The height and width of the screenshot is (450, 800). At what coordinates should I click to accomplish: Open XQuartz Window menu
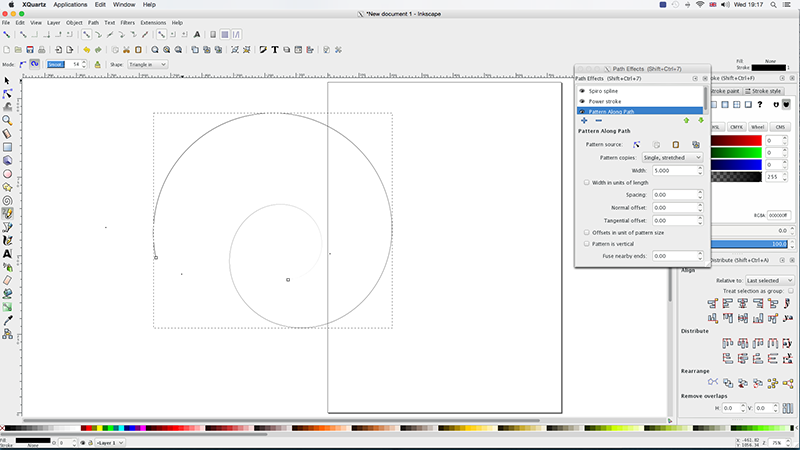click(x=124, y=5)
